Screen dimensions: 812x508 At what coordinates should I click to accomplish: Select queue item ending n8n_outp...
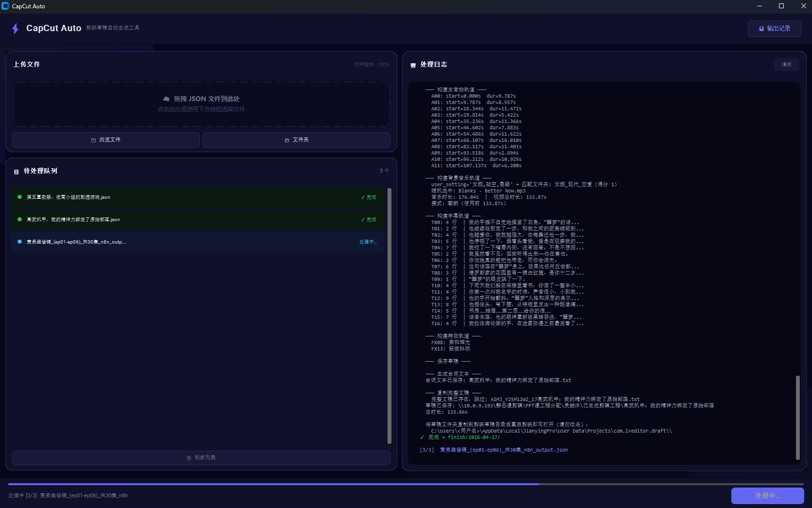[x=197, y=242]
